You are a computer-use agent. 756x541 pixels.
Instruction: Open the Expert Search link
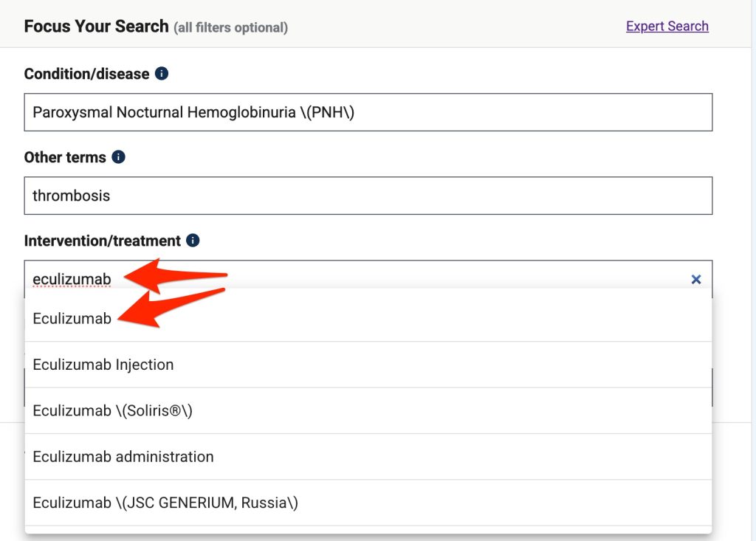pyautogui.click(x=667, y=26)
